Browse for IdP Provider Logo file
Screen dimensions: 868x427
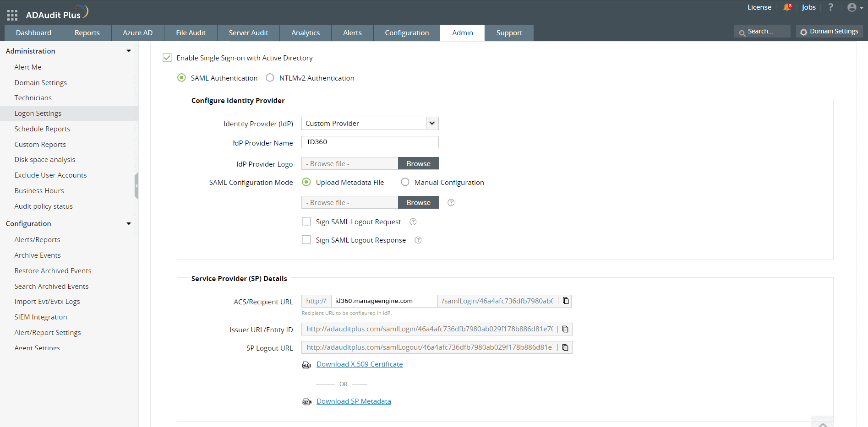419,163
